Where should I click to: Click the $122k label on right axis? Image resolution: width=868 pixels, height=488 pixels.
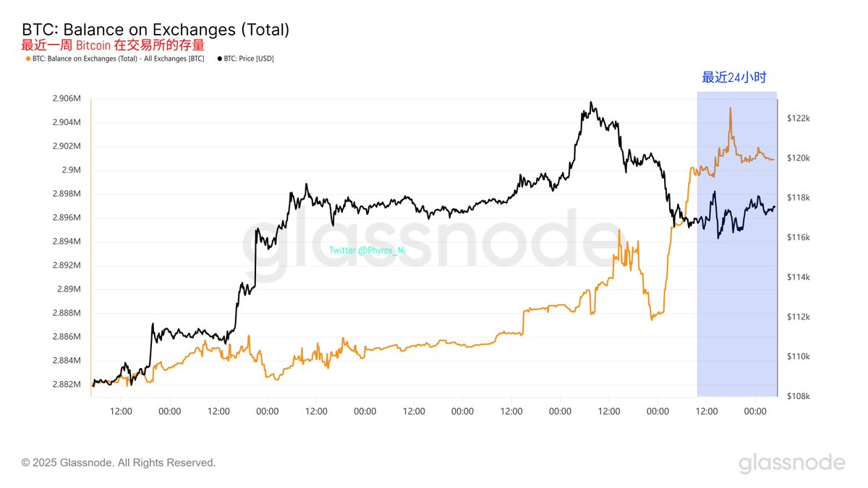click(799, 119)
